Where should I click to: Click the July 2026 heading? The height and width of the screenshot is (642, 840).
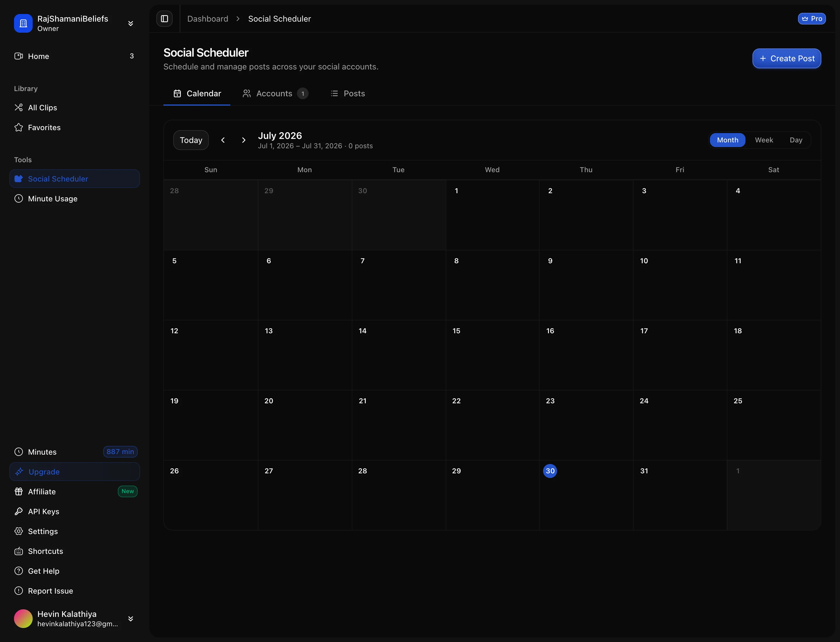coord(280,136)
